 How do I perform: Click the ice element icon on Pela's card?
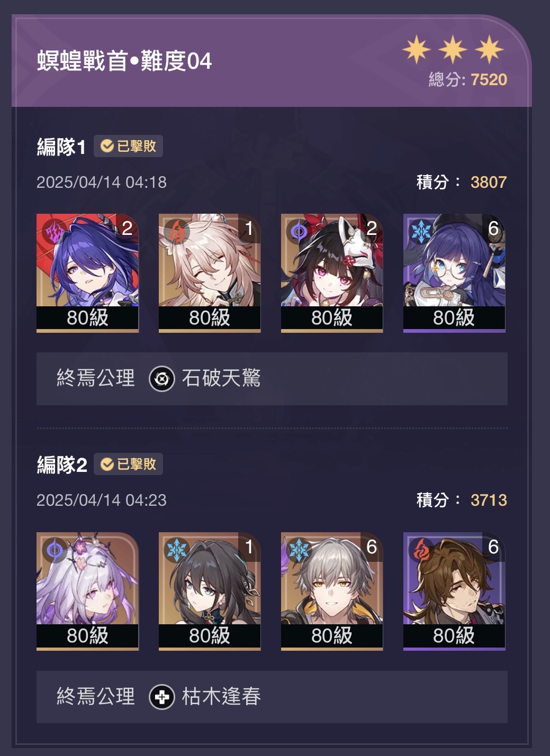421,231
